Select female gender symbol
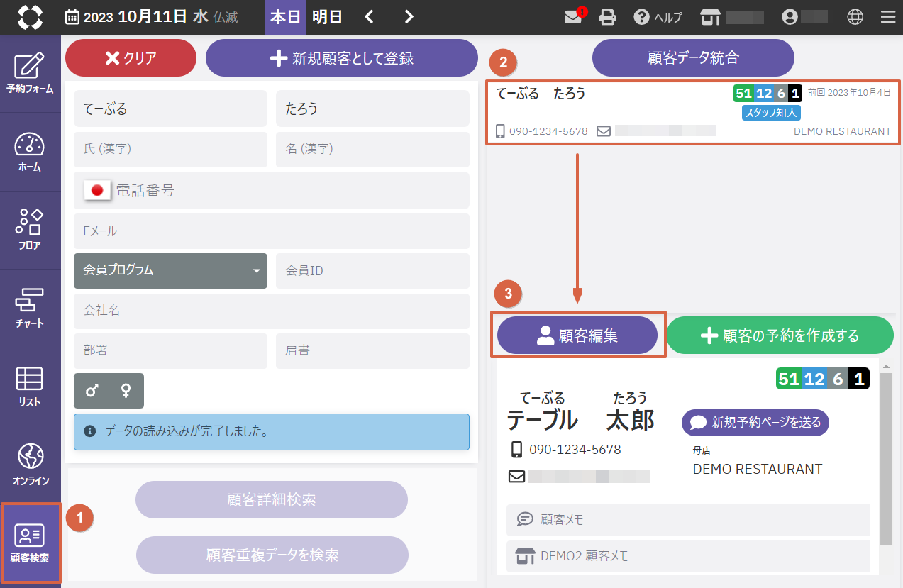This screenshot has height=588, width=903. point(126,390)
